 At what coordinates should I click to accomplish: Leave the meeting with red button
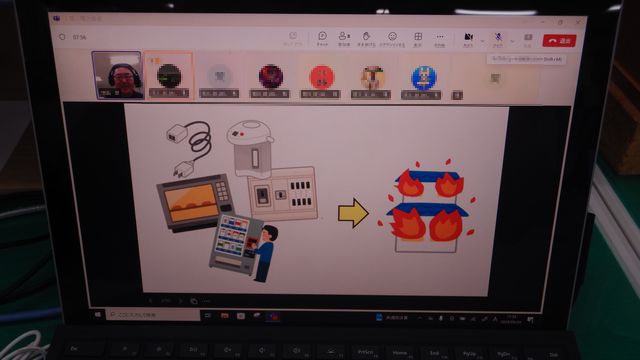[559, 41]
